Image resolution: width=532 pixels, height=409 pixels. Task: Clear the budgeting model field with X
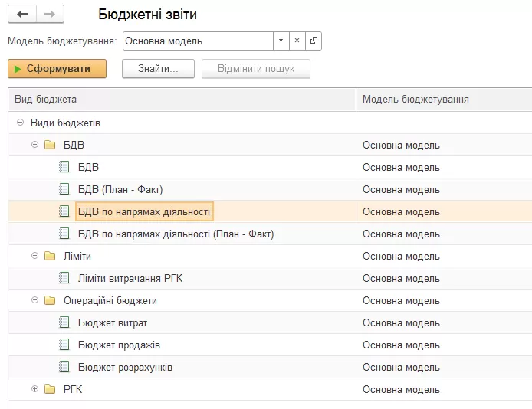click(x=297, y=41)
